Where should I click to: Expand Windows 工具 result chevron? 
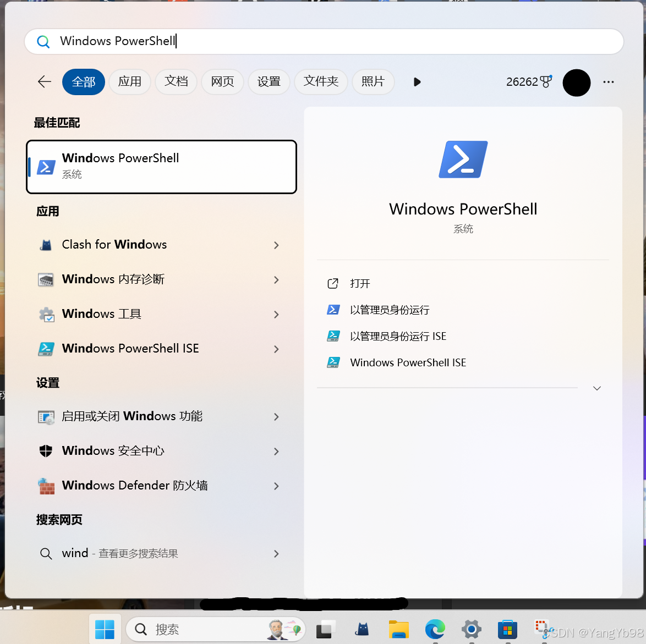point(276,315)
